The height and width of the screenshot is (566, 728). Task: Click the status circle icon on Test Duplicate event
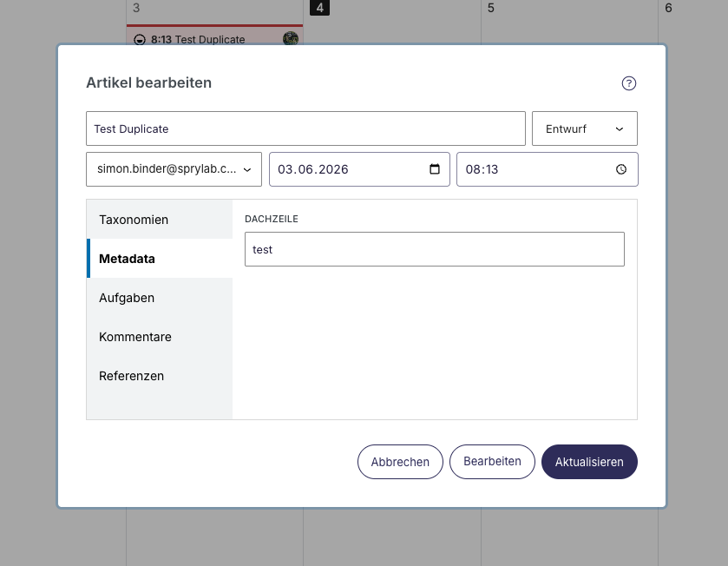pyautogui.click(x=140, y=40)
